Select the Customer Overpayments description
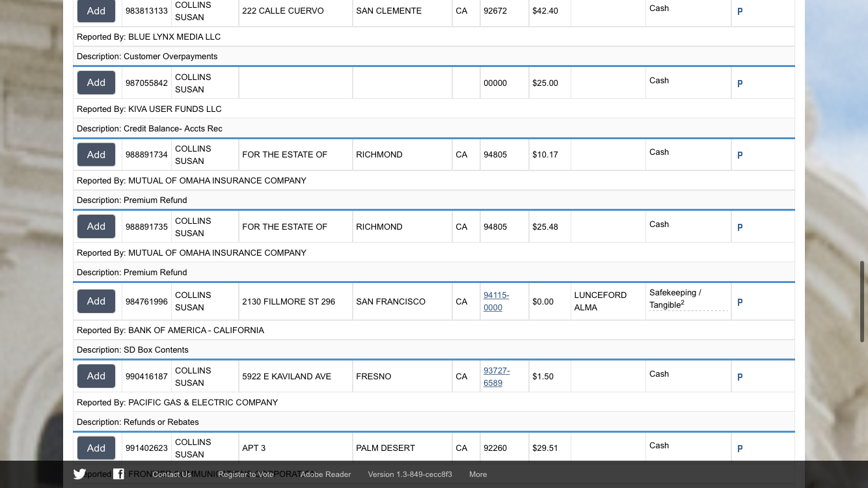This screenshot has height=488, width=868. click(x=147, y=57)
